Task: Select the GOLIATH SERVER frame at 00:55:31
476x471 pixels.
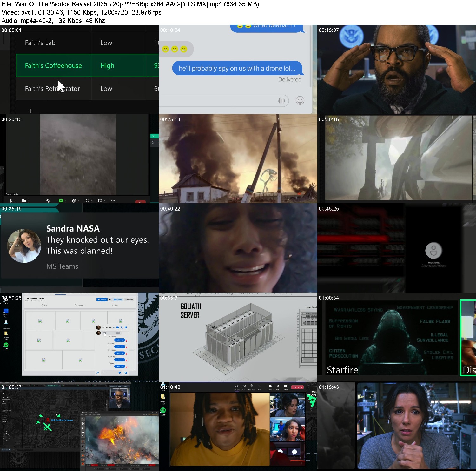Action: click(238, 337)
